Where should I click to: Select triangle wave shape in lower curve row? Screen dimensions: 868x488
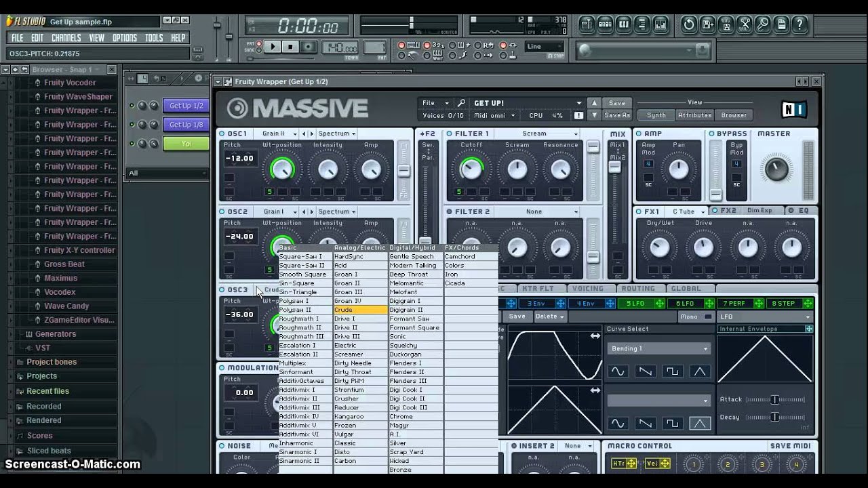[699, 424]
